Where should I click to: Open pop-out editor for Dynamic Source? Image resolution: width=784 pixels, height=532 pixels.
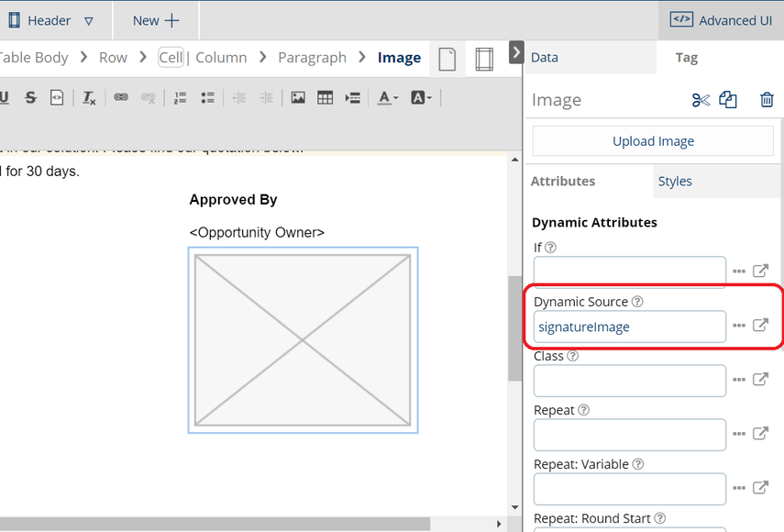[x=760, y=325]
